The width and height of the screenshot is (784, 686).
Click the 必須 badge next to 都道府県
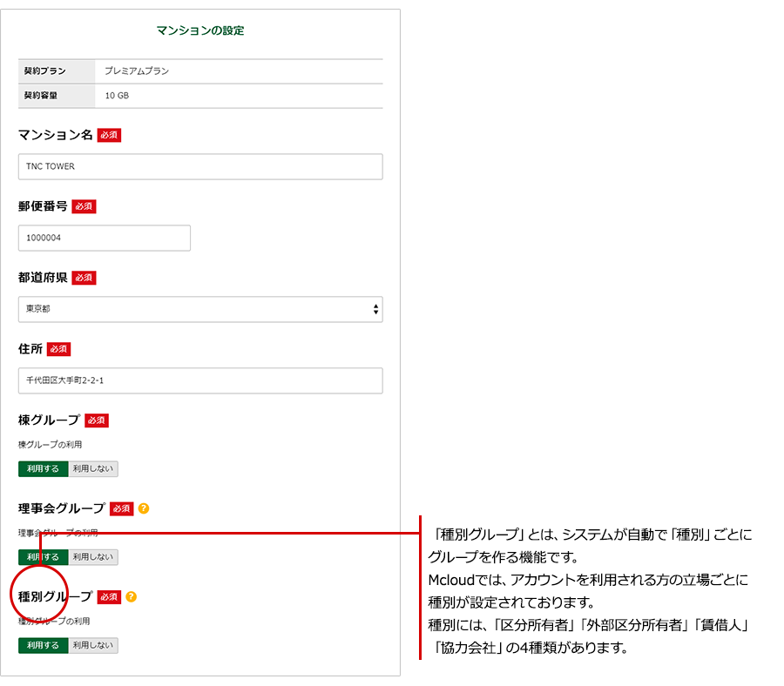[84, 278]
